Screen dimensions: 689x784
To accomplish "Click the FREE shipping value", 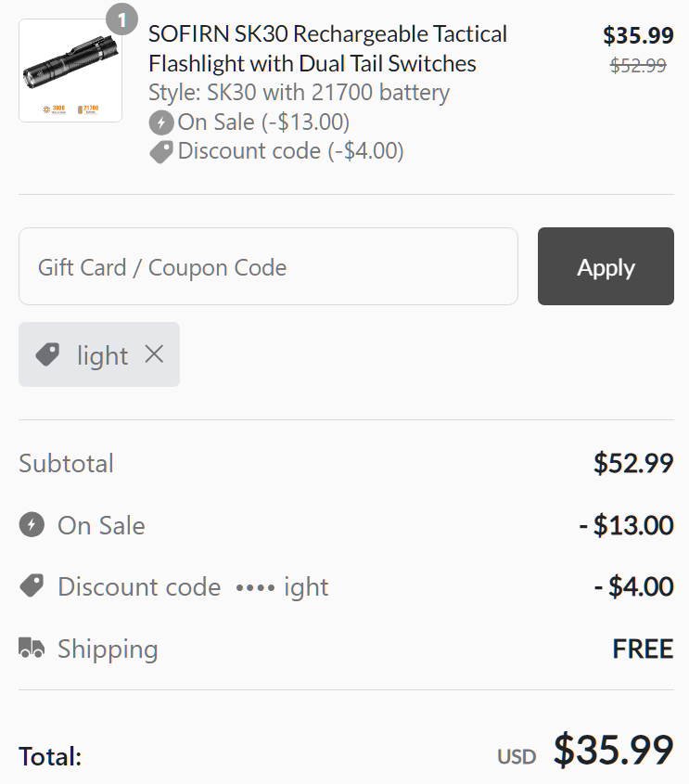I will pos(643,649).
